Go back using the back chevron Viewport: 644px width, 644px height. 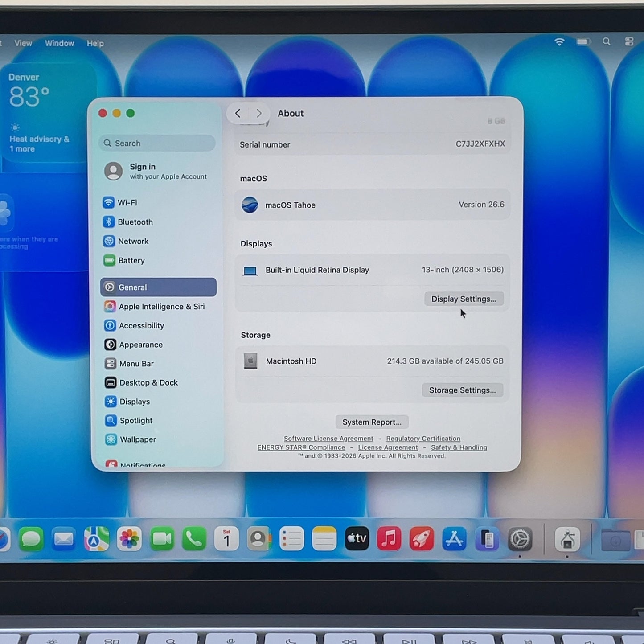click(238, 113)
